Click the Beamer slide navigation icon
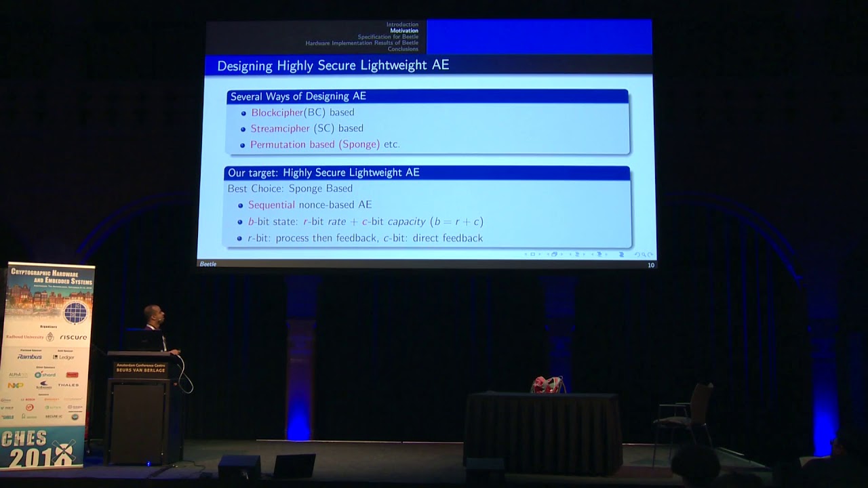 pos(533,255)
